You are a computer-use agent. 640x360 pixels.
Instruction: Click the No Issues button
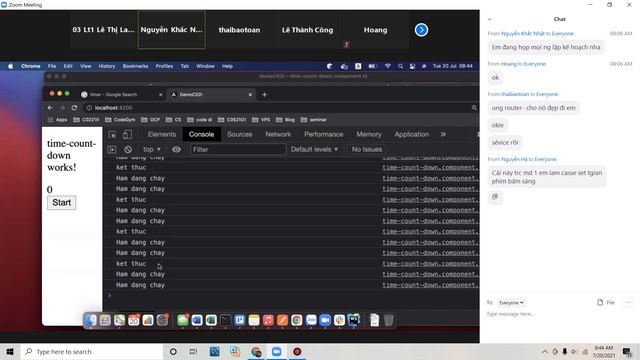(x=367, y=149)
